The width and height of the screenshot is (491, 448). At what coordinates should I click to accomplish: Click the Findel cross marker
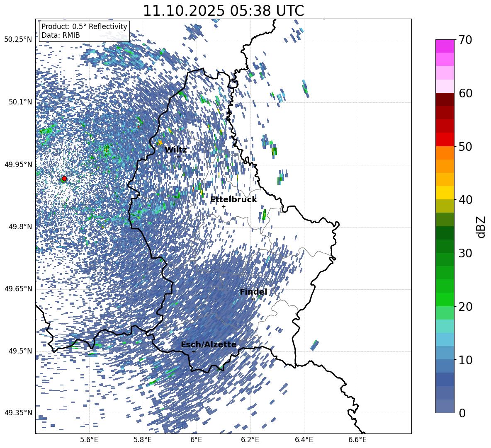pos(253,299)
